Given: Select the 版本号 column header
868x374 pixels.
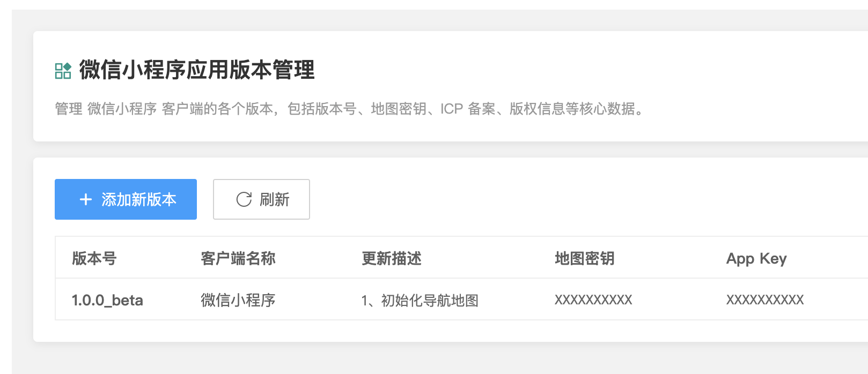Looking at the screenshot, I should pos(94,259).
